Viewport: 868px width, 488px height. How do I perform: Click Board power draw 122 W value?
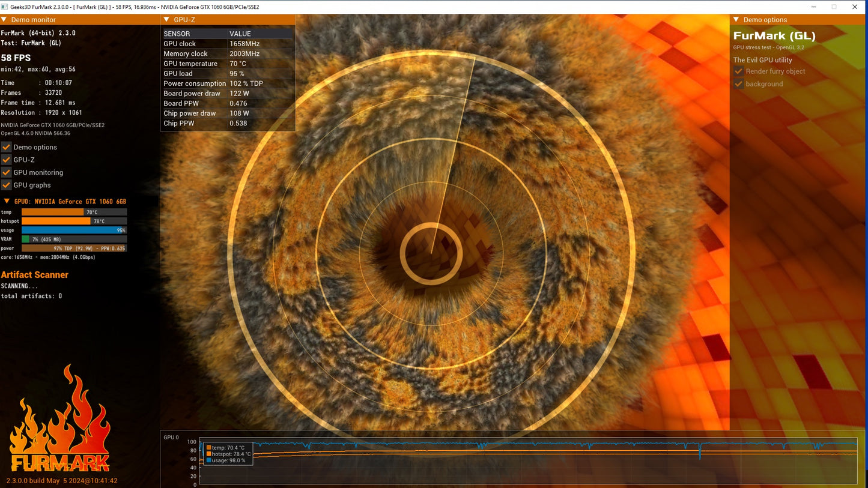[239, 94]
